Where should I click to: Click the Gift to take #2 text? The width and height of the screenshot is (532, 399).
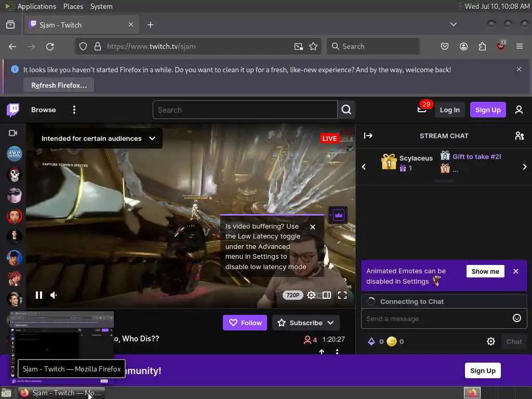(477, 157)
